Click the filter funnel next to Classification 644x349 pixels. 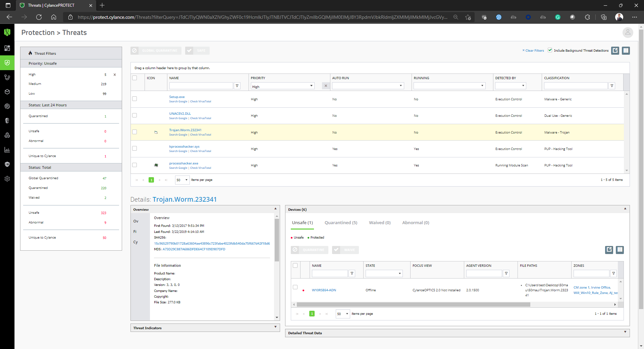tap(612, 86)
